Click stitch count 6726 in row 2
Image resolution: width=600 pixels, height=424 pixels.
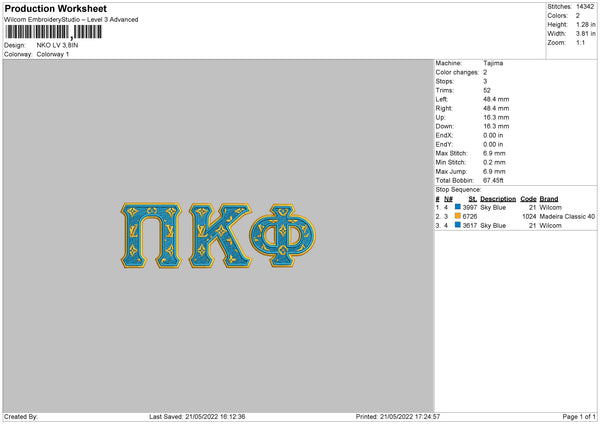470,217
